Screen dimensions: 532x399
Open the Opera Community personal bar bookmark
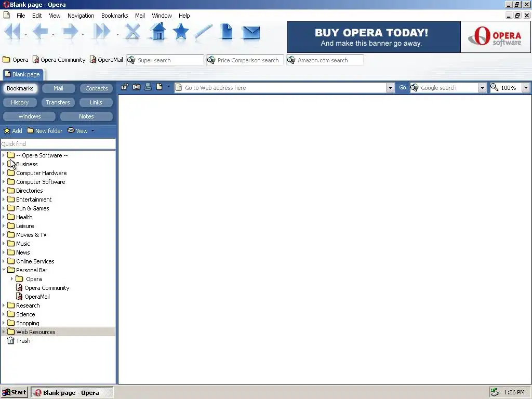coord(59,60)
